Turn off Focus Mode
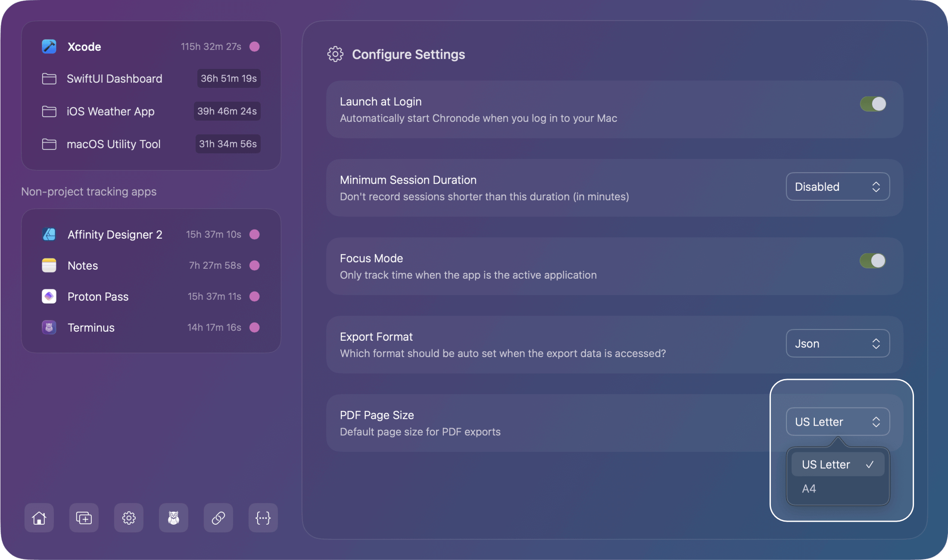This screenshot has height=560, width=948. [x=873, y=261]
